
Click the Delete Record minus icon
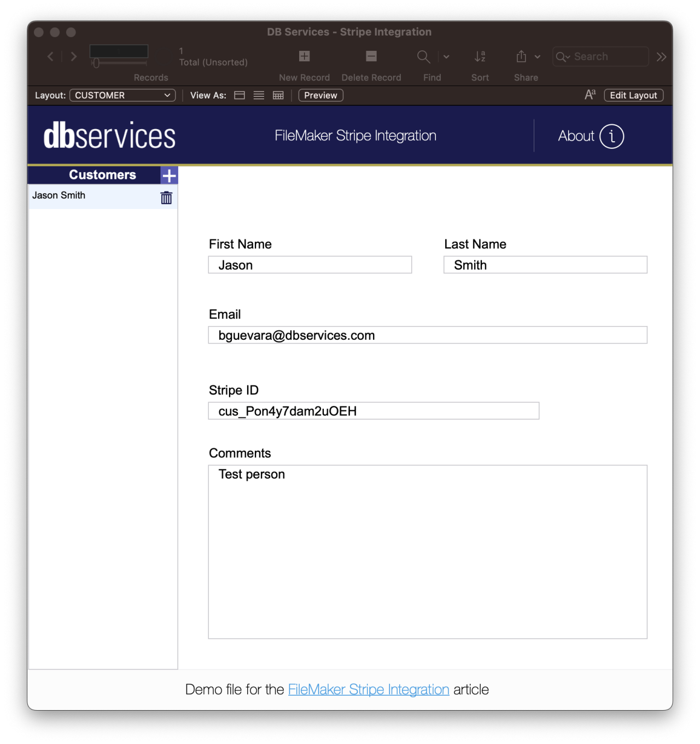[x=371, y=56]
